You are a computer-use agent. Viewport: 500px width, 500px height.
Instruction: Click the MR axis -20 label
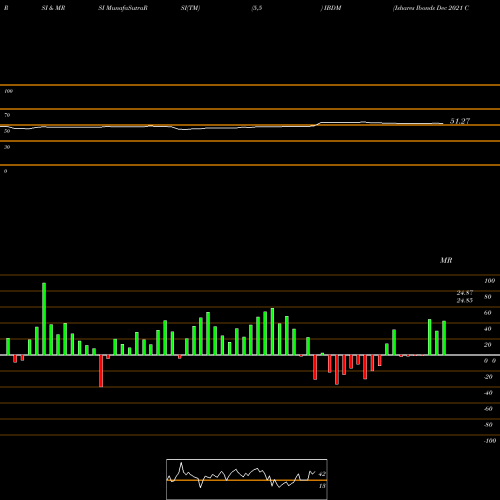click(488, 377)
